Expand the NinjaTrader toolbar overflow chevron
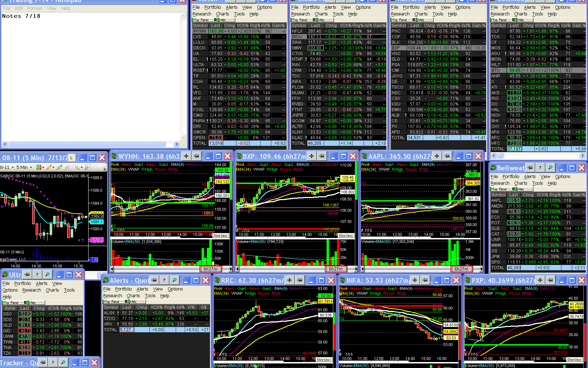This screenshot has height=368, width=588. tap(105, 169)
